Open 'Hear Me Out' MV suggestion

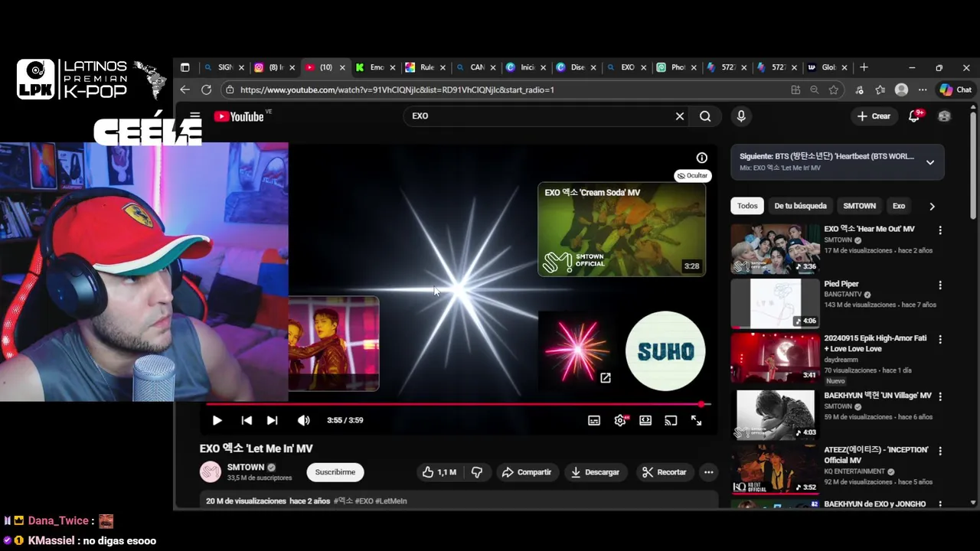pos(869,229)
